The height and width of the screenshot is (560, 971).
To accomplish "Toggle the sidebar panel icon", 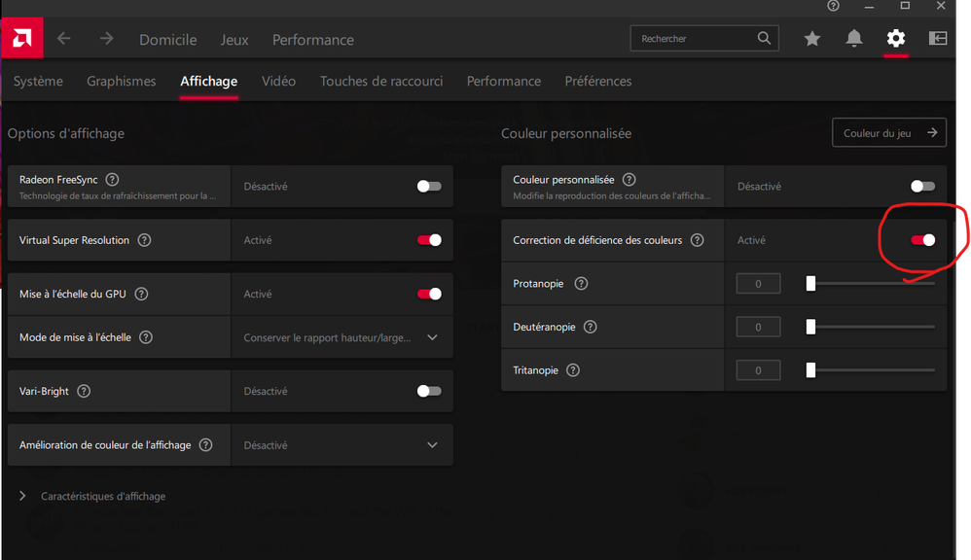I will pyautogui.click(x=938, y=38).
